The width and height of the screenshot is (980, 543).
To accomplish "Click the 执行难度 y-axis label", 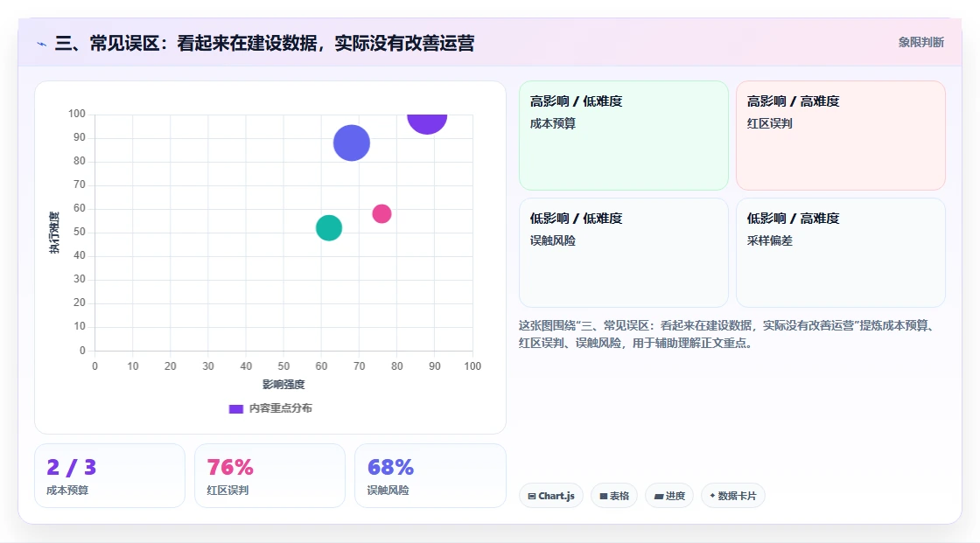I will tap(53, 233).
